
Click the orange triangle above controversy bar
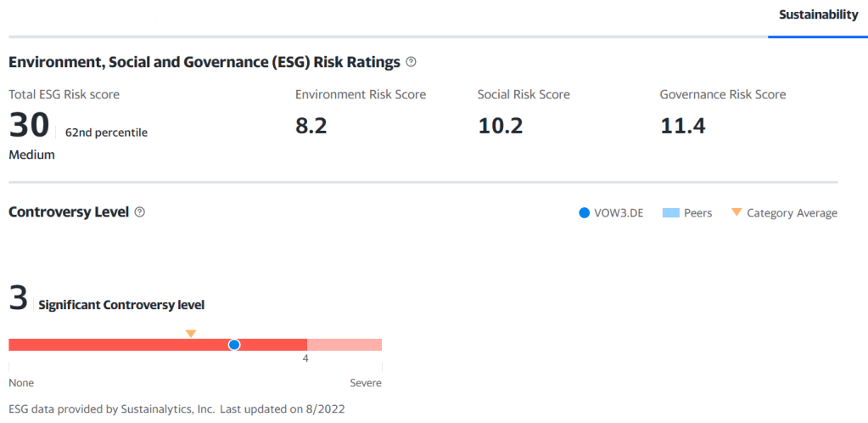click(191, 334)
